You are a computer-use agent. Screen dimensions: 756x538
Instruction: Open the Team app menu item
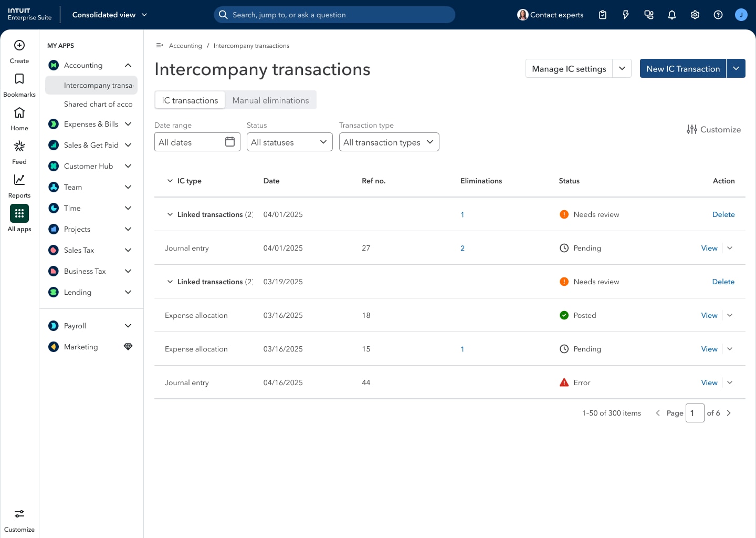pyautogui.click(x=90, y=187)
